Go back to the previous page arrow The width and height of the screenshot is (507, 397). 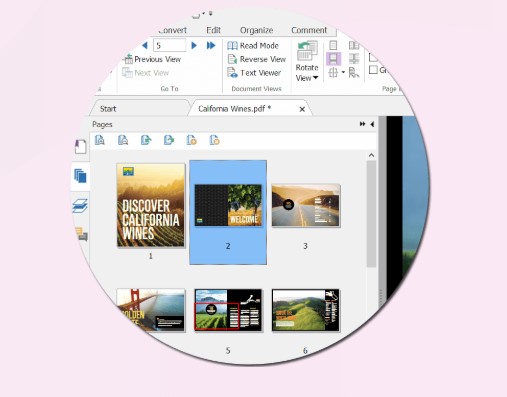[x=145, y=46]
